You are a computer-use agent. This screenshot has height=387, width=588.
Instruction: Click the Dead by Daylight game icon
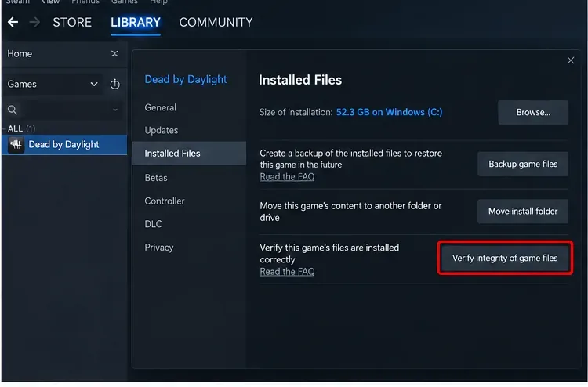16,145
